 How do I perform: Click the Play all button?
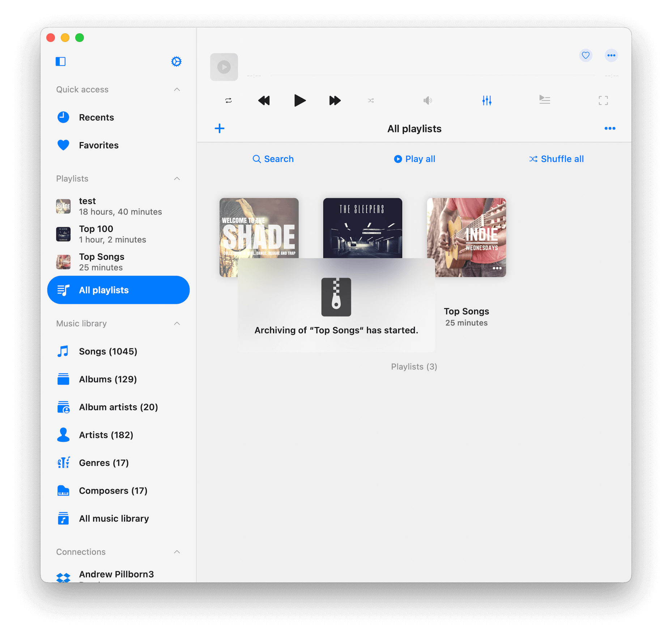coord(414,159)
